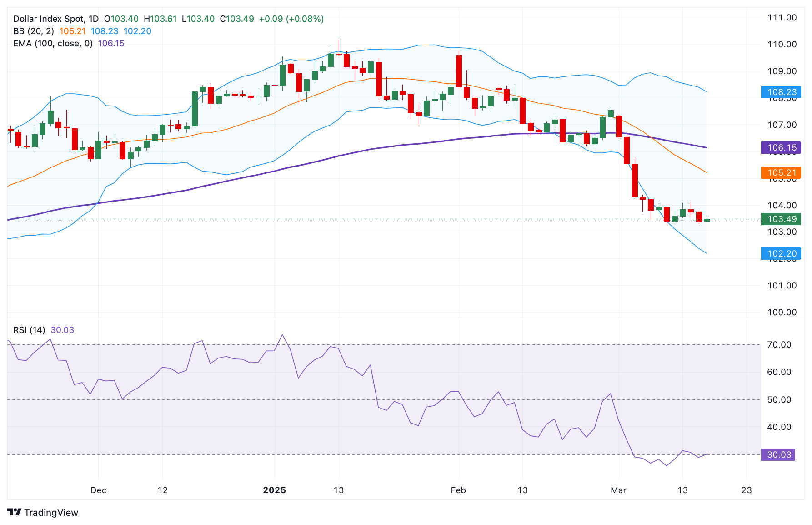Viewport: 812px width, 525px height.
Task: Click the purple 106.15 EMA price tag
Action: click(781, 147)
